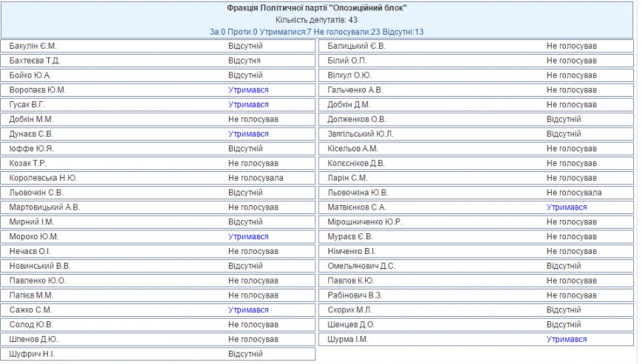Click "Відсутній" status for Шуфрич Н.І.
Image resolution: width=642 pixels, height=364 pixels.
coord(245,354)
